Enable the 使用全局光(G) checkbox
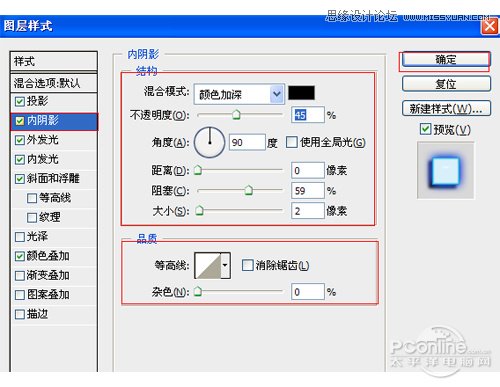Image resolution: width=500 pixels, height=387 pixels. (x=292, y=142)
